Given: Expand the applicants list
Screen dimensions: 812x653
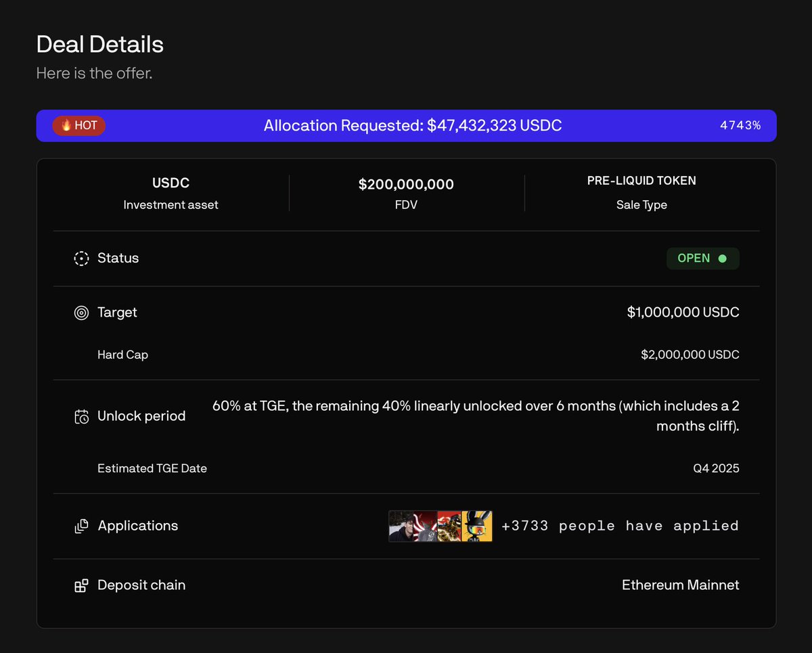Looking at the screenshot, I should [x=440, y=525].
